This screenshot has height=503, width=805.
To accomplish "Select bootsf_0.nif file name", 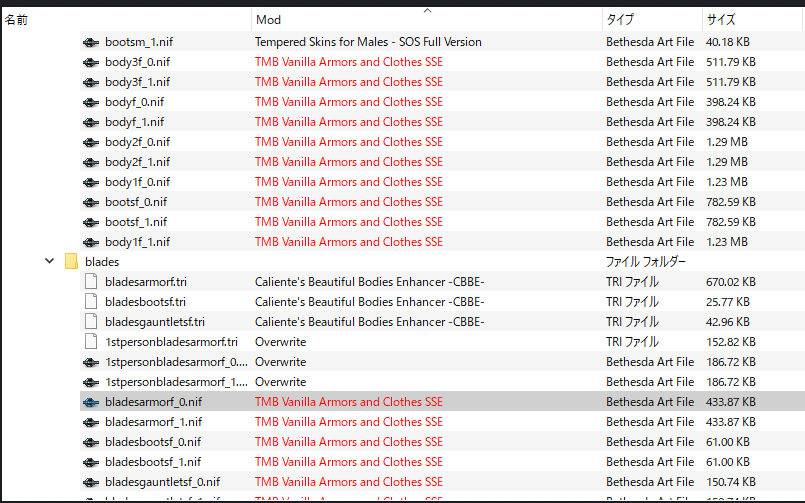I will [136, 202].
